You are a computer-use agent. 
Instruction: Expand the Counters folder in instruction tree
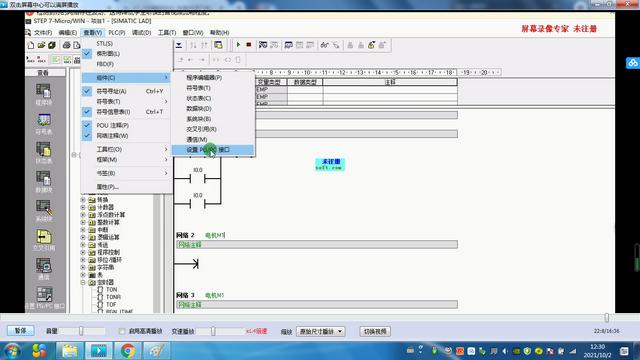(x=83, y=207)
